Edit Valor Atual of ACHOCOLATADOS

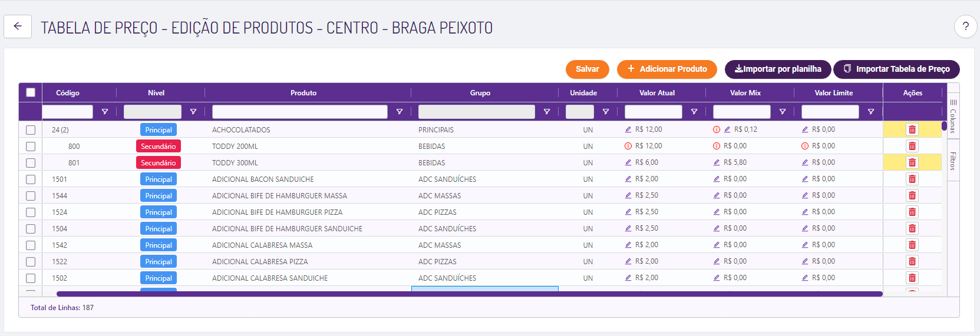(x=628, y=129)
